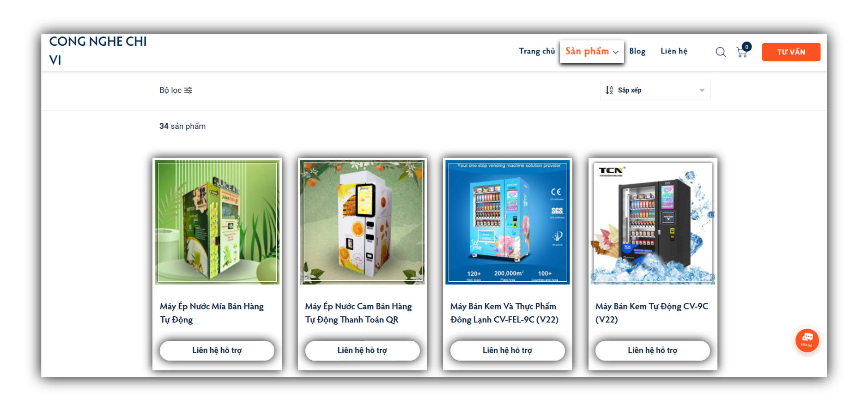868x411 pixels.
Task: Click Liên hệ hỗ trợ under CV-FEL-9C machine
Action: [x=507, y=351]
